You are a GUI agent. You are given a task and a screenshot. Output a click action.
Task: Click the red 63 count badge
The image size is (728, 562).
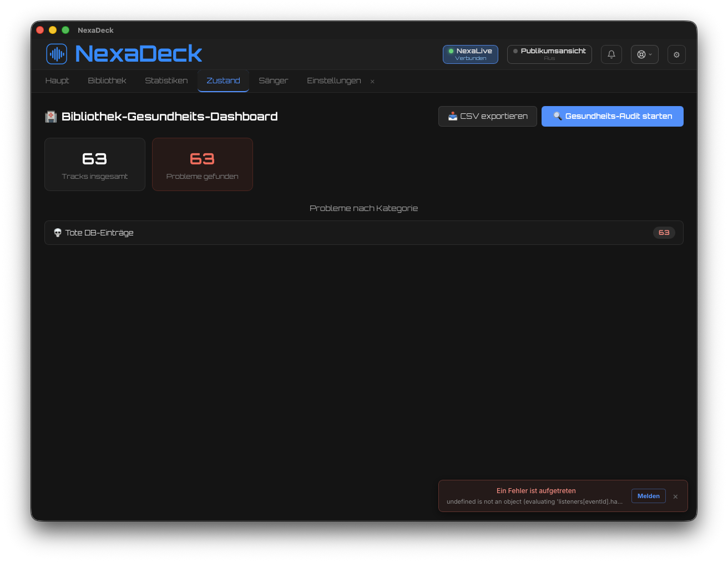(x=664, y=233)
